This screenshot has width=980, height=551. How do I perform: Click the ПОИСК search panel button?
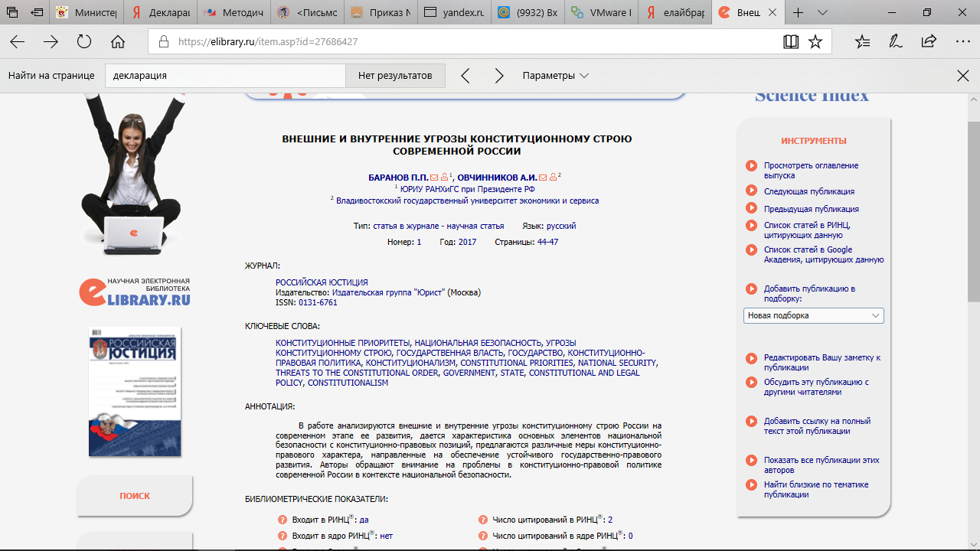pyautogui.click(x=135, y=496)
